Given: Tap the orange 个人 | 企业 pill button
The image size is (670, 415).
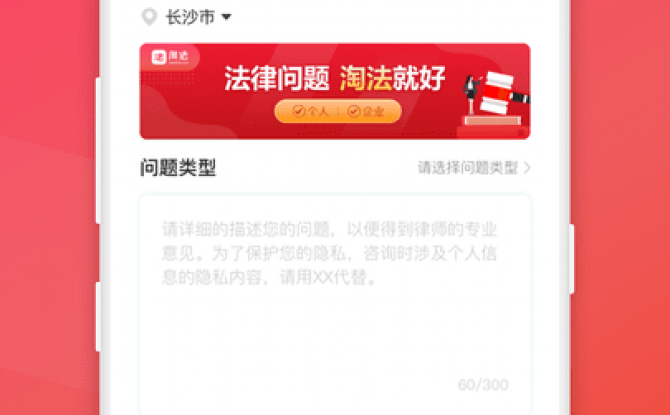Looking at the screenshot, I should point(338,112).
